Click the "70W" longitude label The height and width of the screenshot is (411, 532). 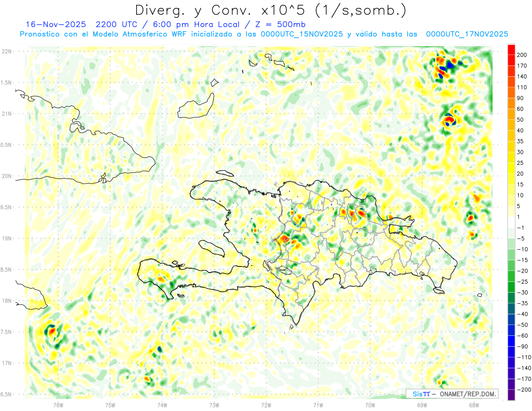pos(370,404)
